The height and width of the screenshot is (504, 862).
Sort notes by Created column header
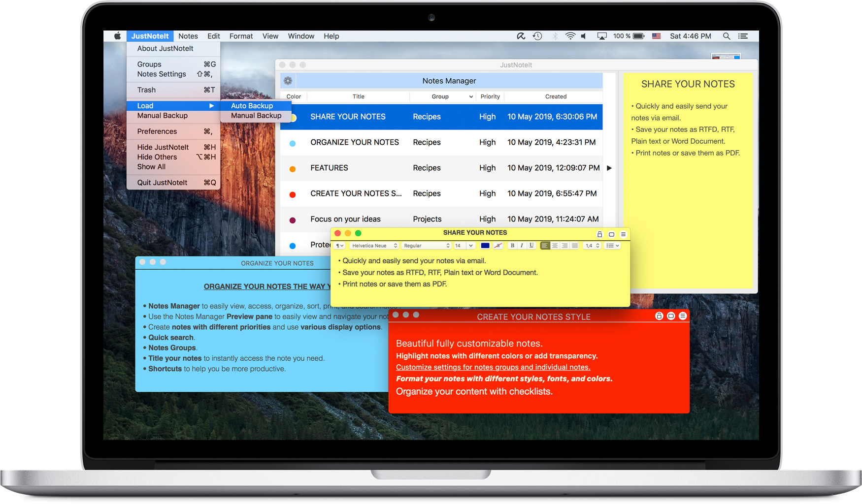[555, 96]
